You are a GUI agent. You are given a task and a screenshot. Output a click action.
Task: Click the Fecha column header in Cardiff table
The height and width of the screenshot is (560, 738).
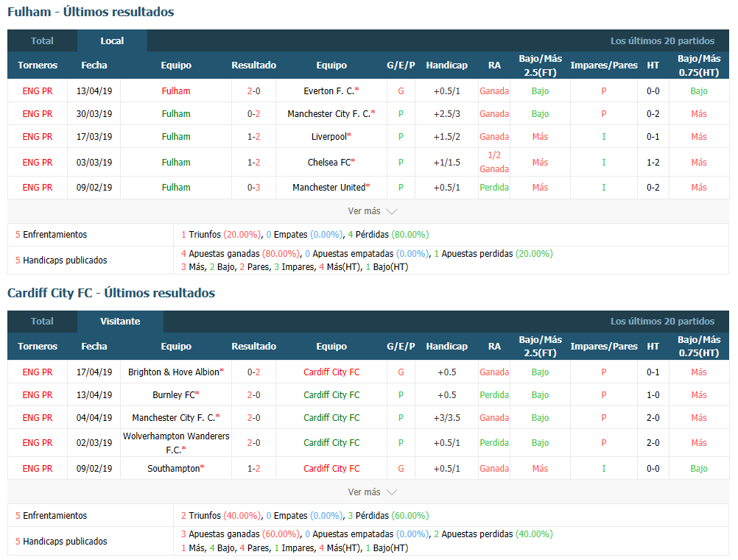[x=94, y=347]
